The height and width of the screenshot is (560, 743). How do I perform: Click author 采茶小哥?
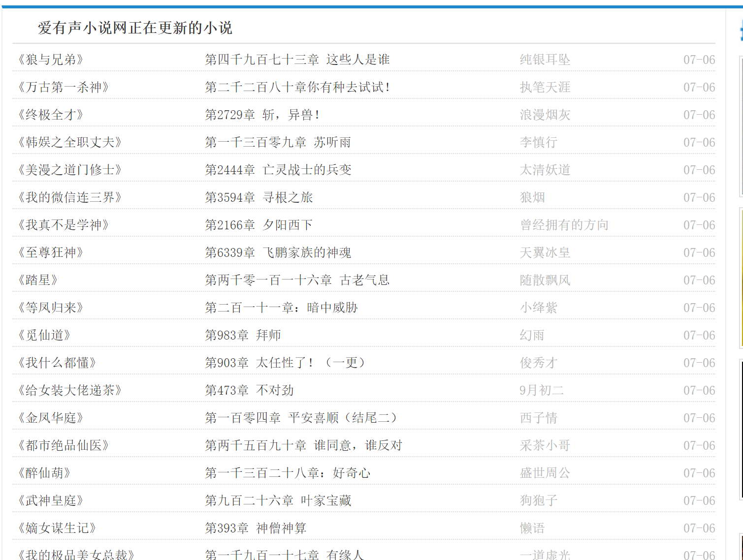tap(545, 445)
